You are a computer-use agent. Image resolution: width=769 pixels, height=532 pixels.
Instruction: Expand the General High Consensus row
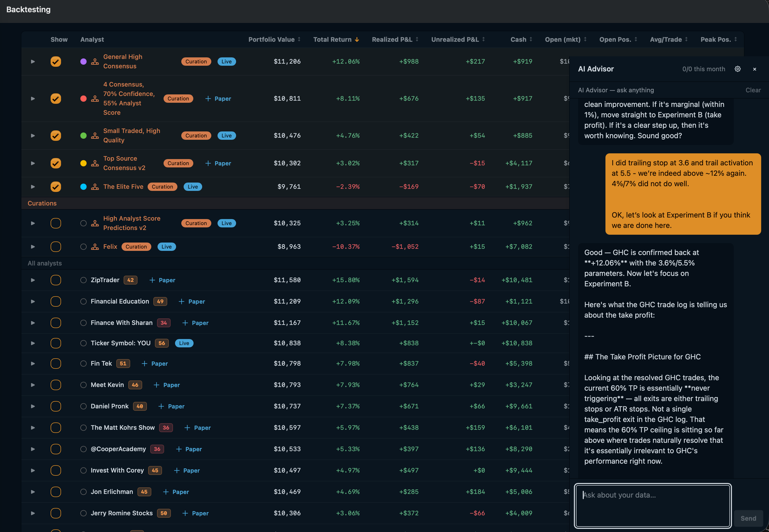point(33,62)
